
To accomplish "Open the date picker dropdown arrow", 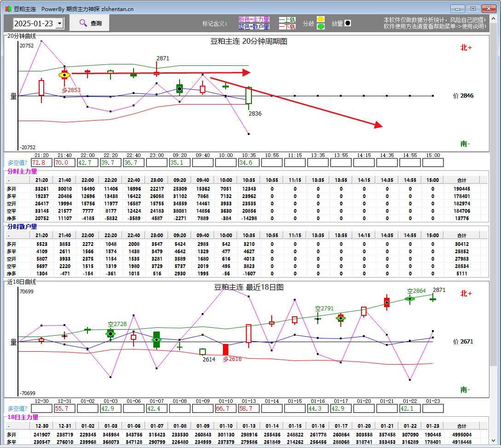I will 59,23.
